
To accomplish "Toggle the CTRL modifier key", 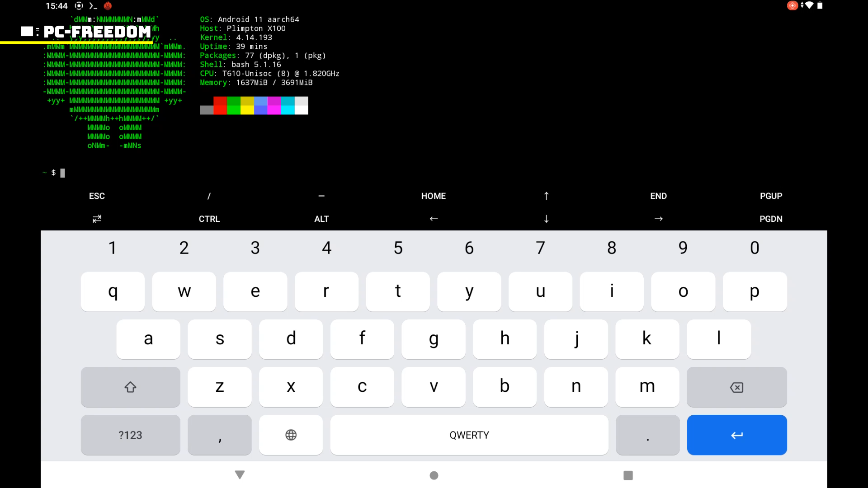I will click(x=209, y=219).
